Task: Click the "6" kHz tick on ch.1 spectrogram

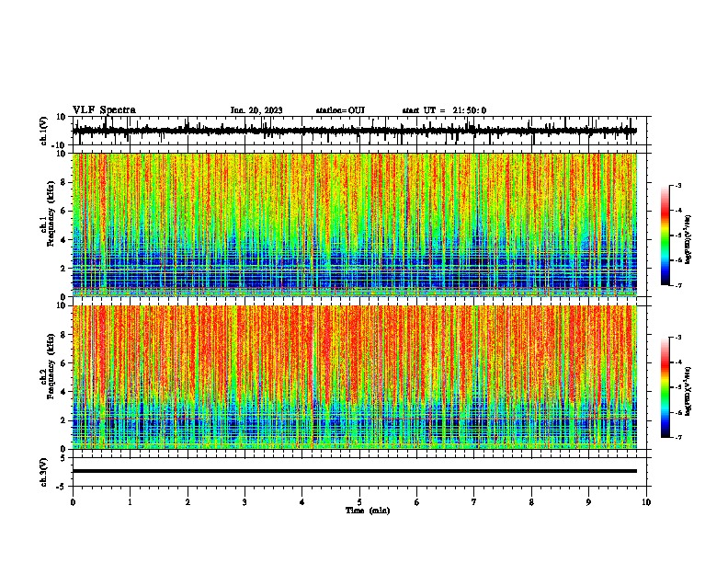Action: [63, 212]
